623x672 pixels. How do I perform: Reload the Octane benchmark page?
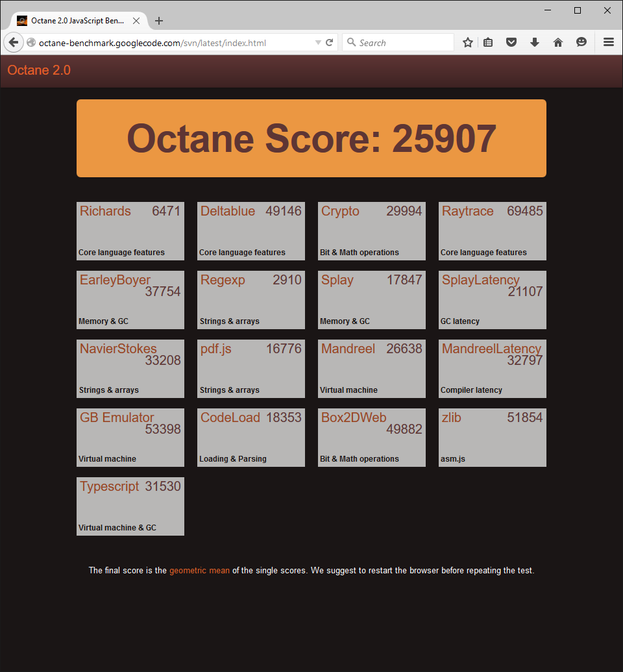[x=329, y=42]
